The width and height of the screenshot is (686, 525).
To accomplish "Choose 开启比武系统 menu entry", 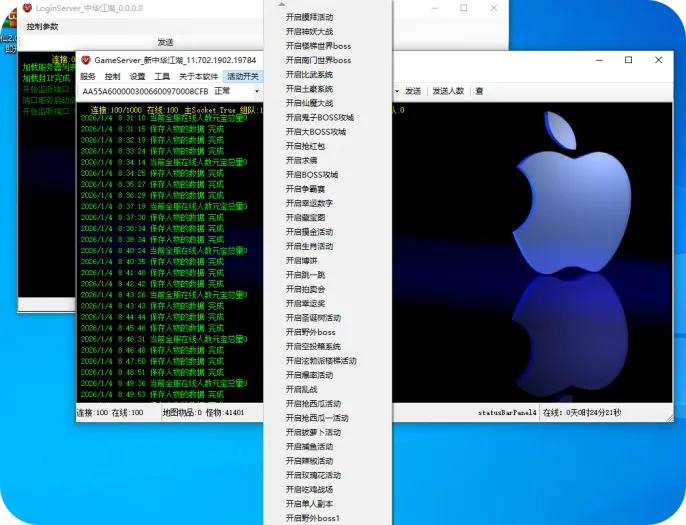I will 309,74.
